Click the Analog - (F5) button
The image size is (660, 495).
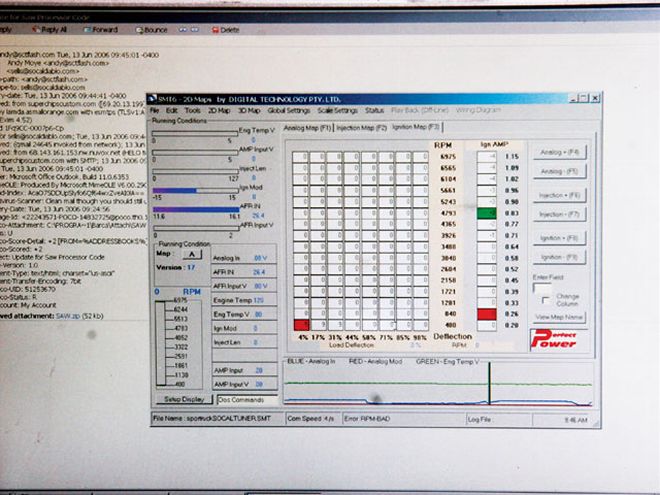point(559,171)
